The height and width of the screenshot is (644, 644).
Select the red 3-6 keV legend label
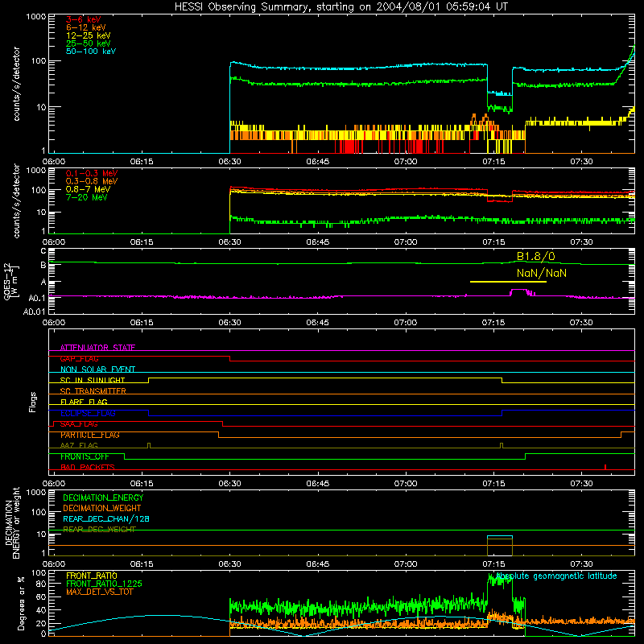point(84,19)
